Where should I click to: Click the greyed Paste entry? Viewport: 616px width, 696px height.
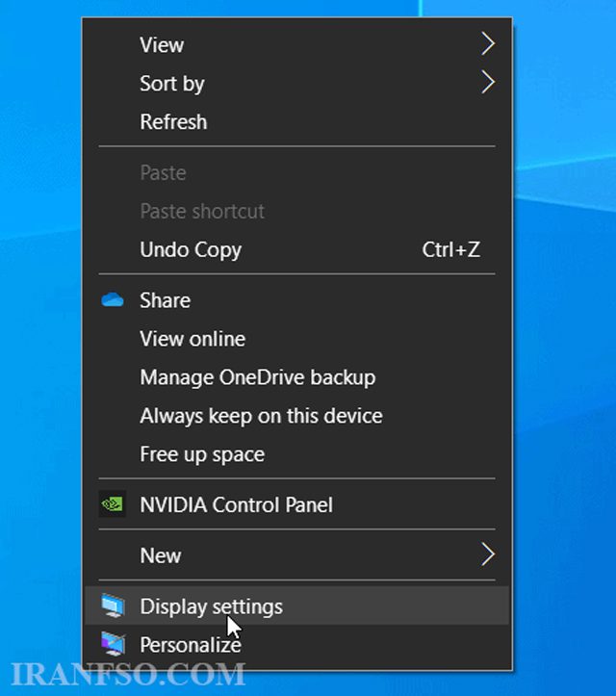coord(296,172)
